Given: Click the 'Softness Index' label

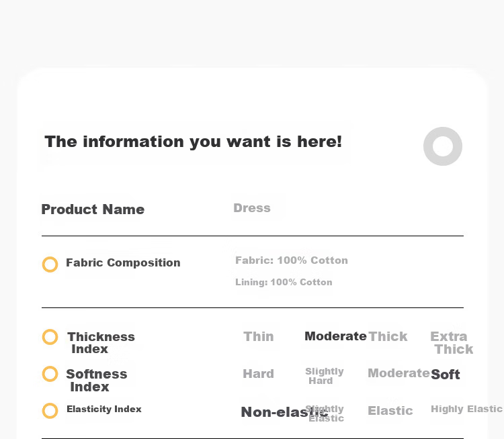Looking at the screenshot, I should [x=97, y=380].
